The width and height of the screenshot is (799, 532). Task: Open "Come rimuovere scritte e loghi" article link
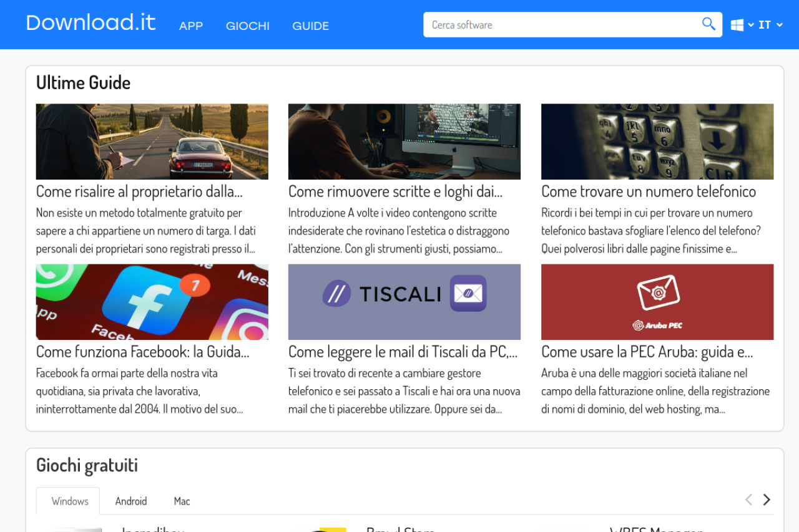pos(395,191)
